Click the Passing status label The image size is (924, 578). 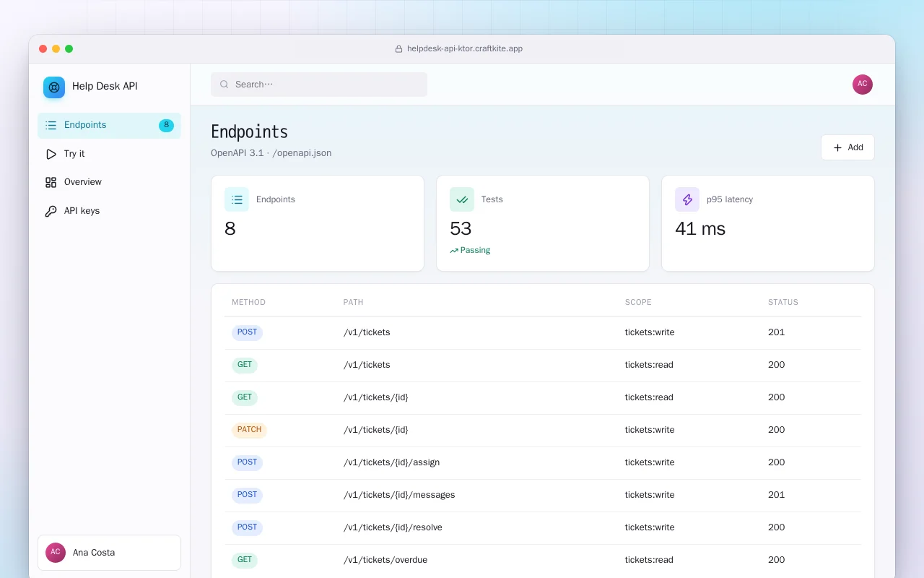point(475,251)
